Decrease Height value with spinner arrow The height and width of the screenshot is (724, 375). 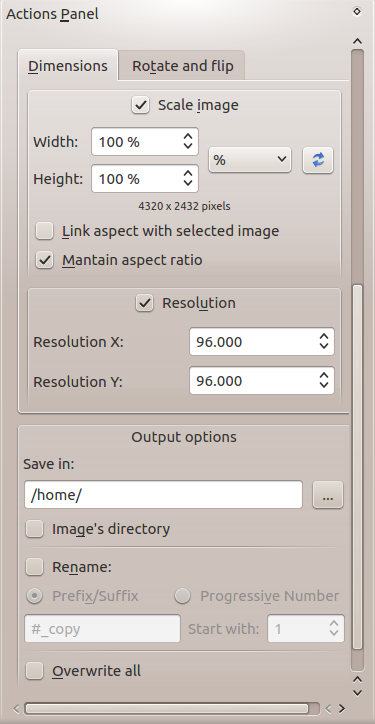point(188,184)
